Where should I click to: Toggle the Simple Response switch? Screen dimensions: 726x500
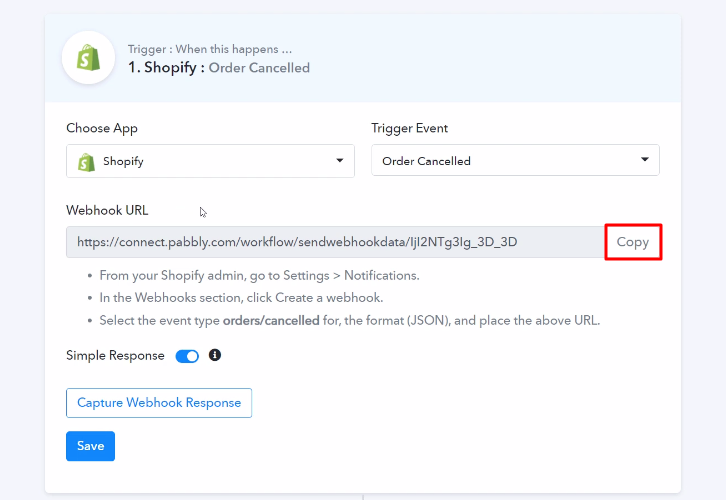187,356
